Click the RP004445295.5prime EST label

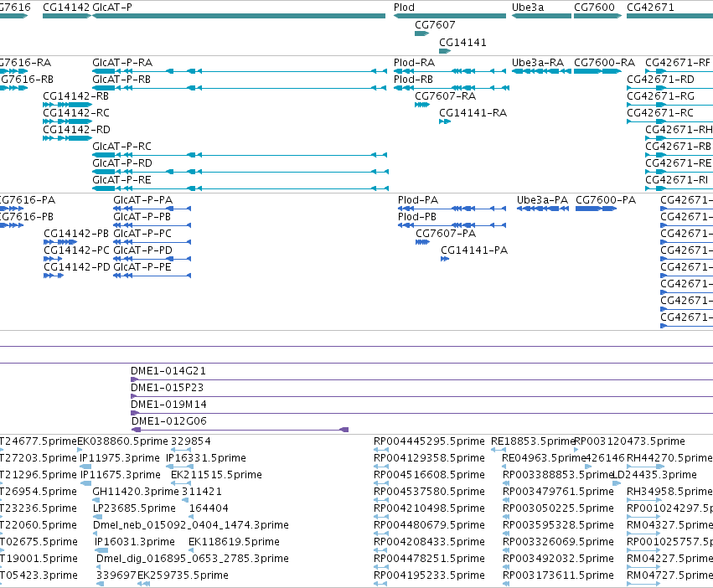(429, 441)
